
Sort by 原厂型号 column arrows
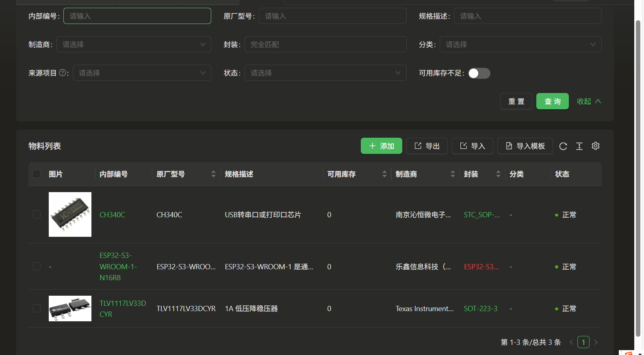(x=213, y=174)
